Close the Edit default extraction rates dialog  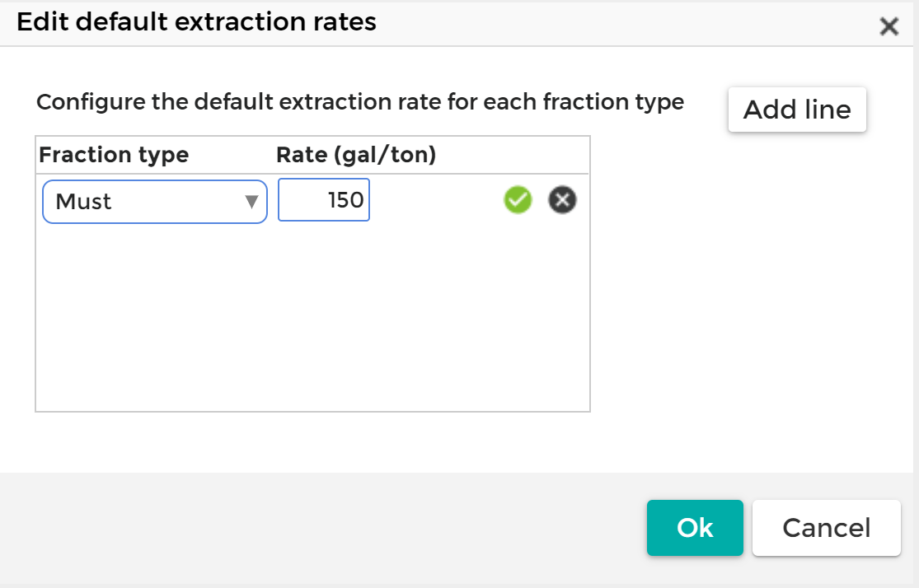pyautogui.click(x=889, y=27)
